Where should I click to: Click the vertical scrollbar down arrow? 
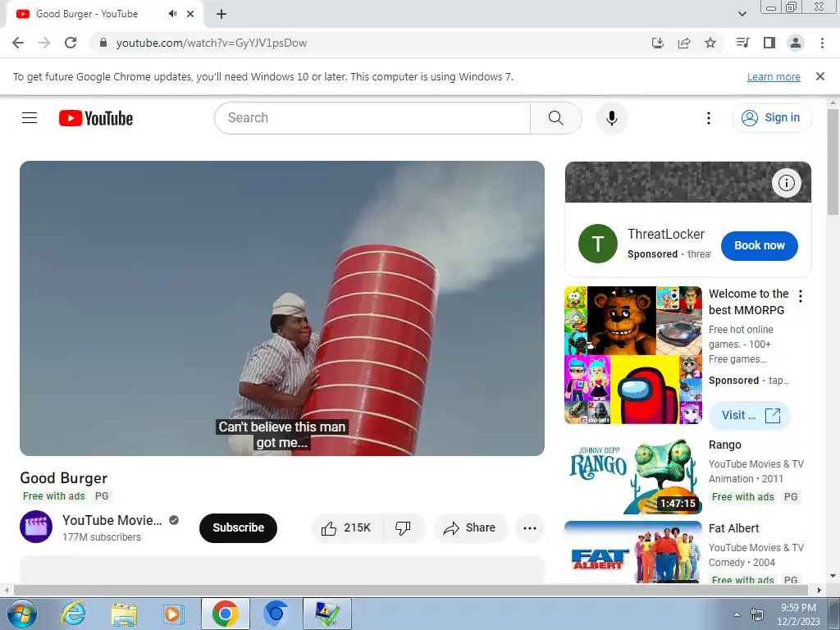point(833,576)
